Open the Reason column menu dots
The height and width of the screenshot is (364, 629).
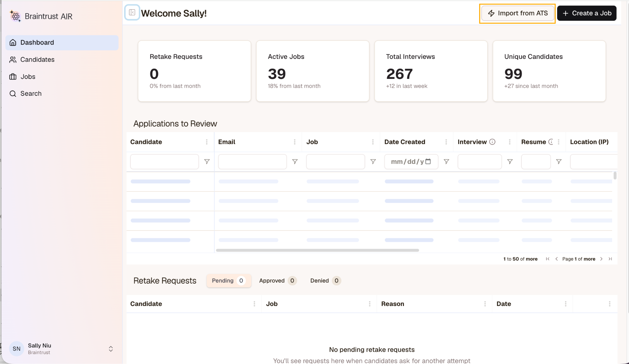(485, 304)
